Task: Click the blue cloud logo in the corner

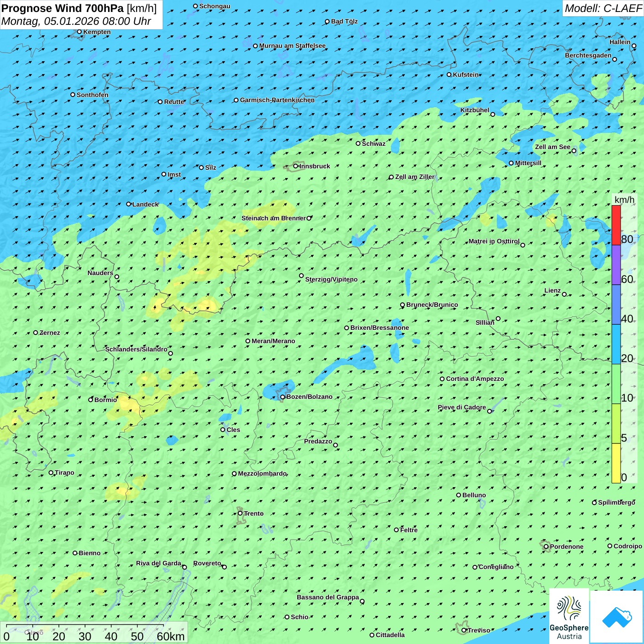Action: tap(616, 616)
